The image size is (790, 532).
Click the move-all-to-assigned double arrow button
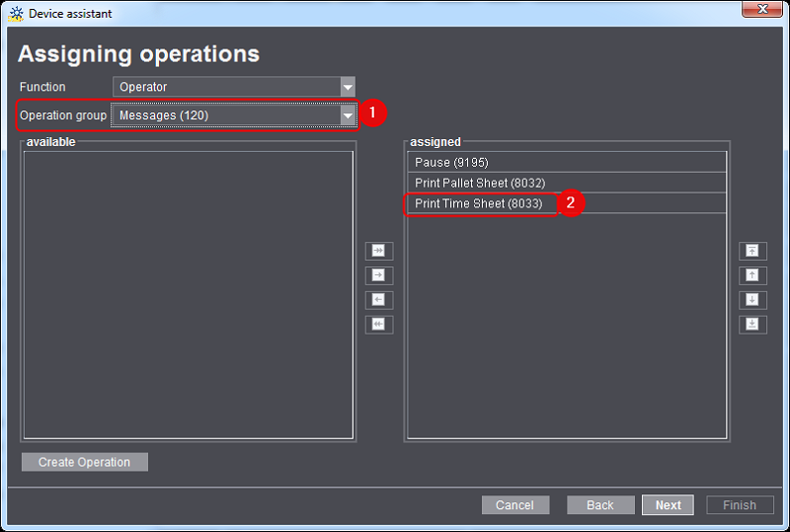379,251
